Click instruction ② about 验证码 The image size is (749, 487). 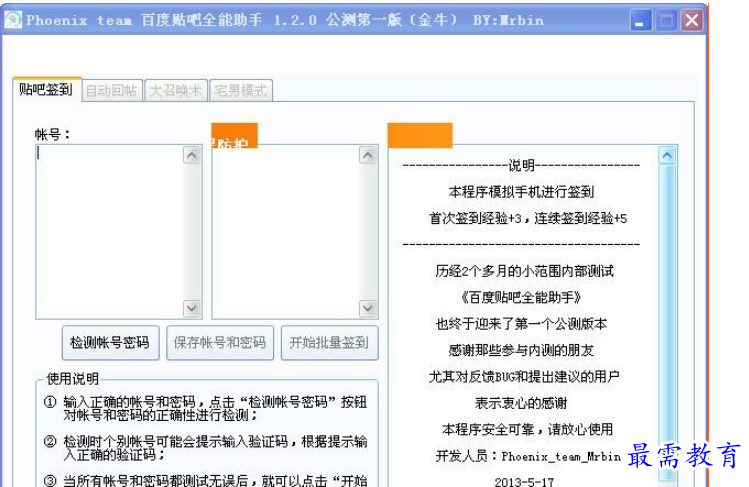[205, 448]
